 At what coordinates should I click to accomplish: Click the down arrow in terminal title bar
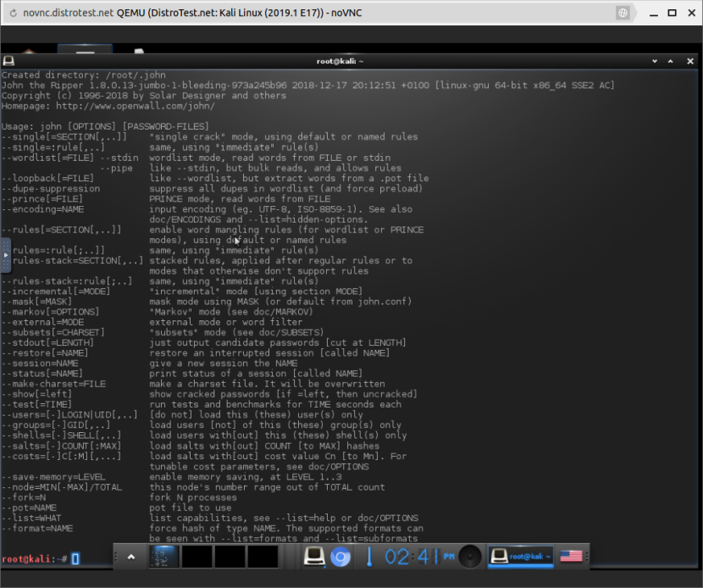tap(655, 61)
